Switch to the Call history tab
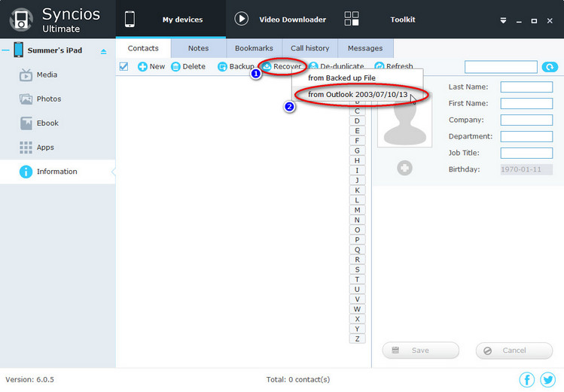Viewport: 564px width, 392px height. 309,48
